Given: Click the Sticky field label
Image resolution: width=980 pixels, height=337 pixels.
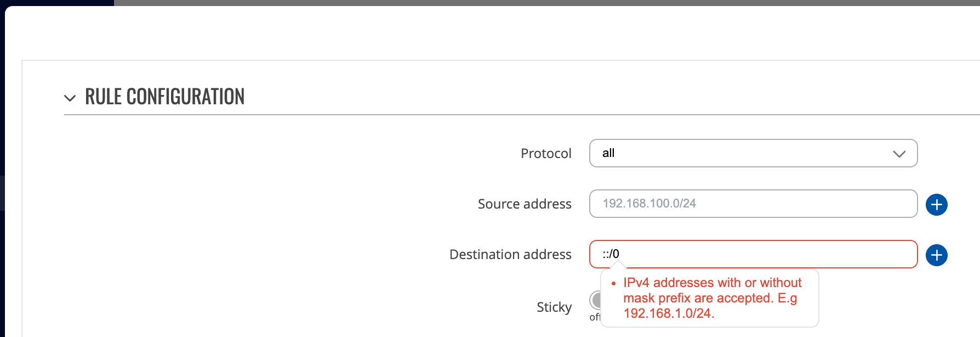Looking at the screenshot, I should 554,307.
